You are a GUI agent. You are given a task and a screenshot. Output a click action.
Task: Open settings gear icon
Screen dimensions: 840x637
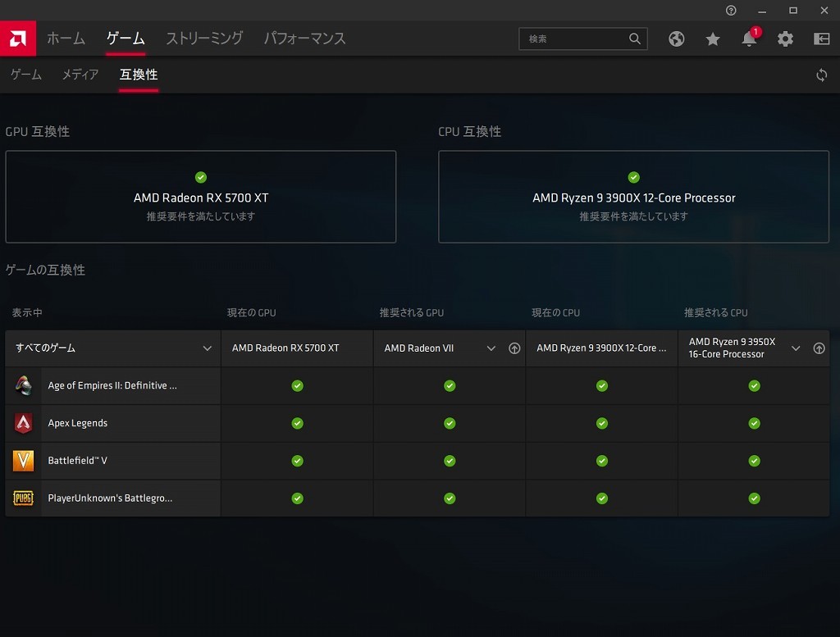785,39
